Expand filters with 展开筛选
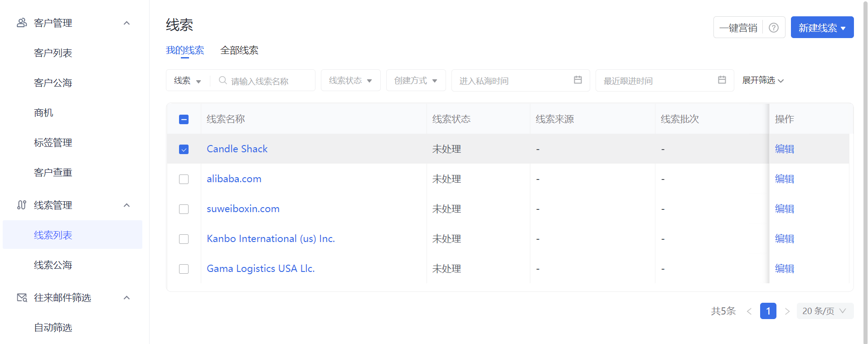868x344 pixels. click(x=762, y=80)
